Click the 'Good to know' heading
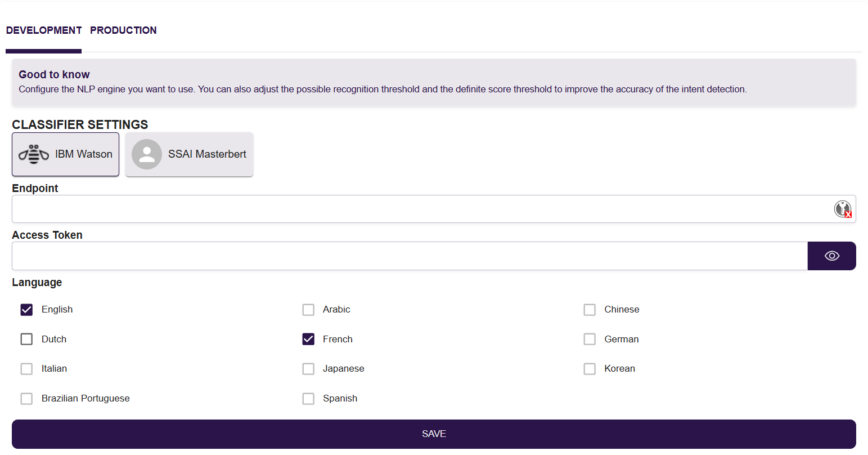 click(54, 74)
